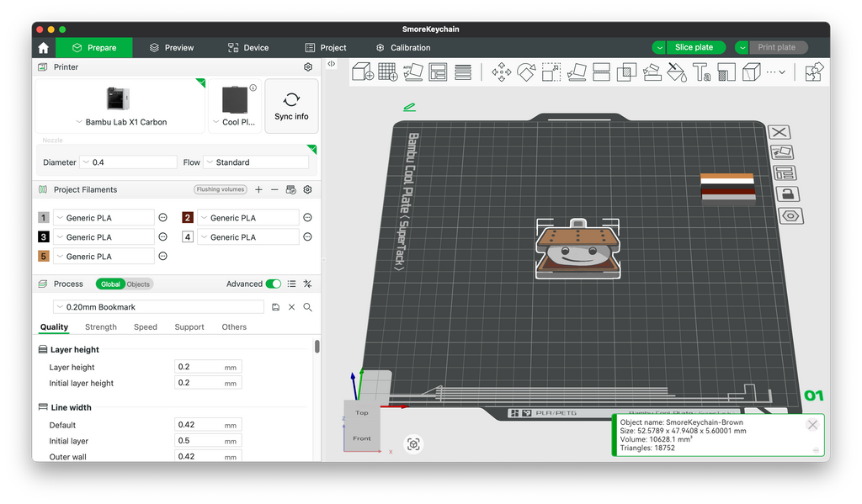862x504 pixels.
Task: Select the Rotate tool
Action: [526, 72]
